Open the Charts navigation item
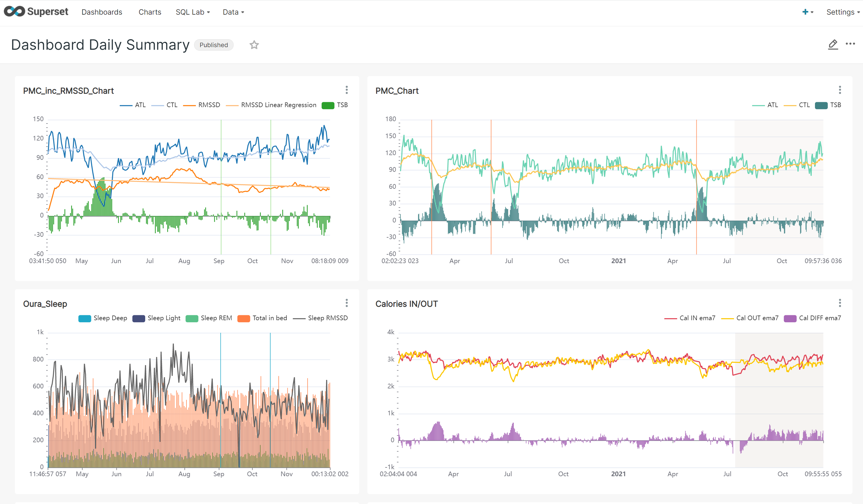The image size is (863, 504). [150, 12]
